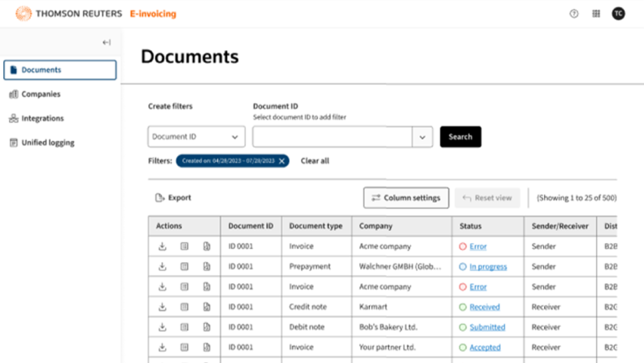This screenshot has height=363, width=644.
Task: Click the In progress status link
Action: tap(488, 266)
